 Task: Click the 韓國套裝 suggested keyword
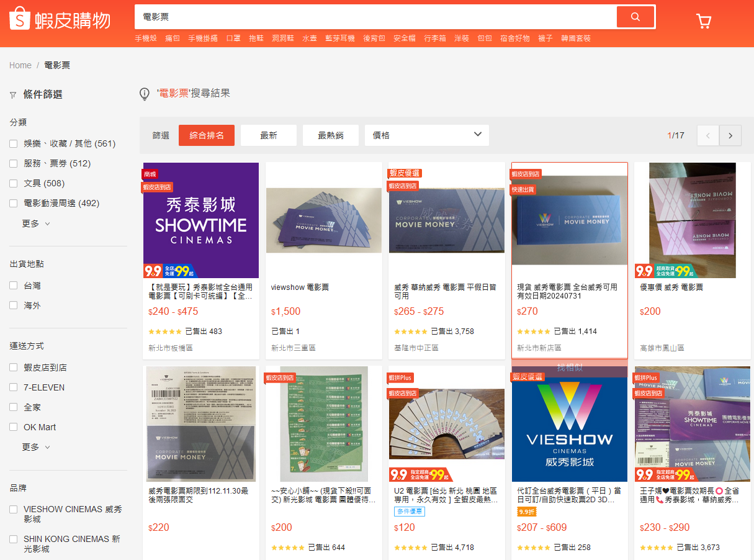click(x=576, y=38)
